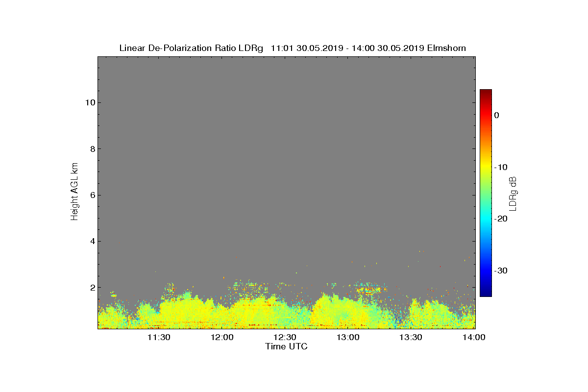Click the 'Time UTC' axis title

click(x=286, y=346)
